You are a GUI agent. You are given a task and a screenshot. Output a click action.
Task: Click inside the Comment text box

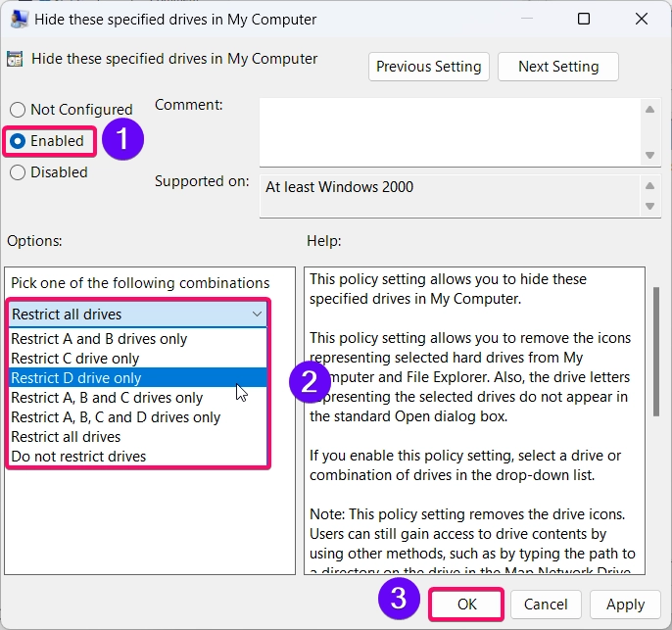(x=449, y=132)
